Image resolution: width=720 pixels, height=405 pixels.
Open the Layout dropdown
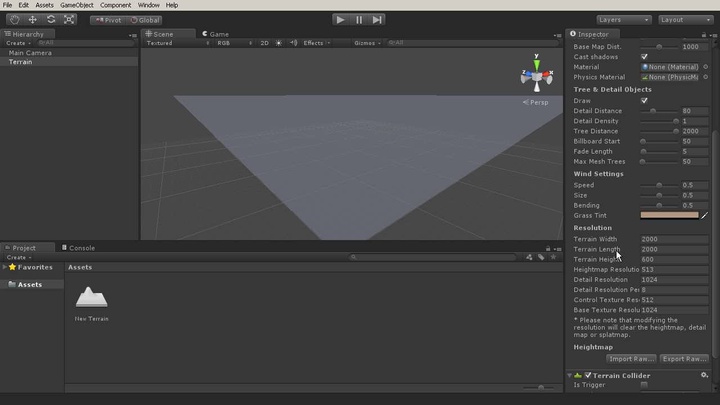pyautogui.click(x=685, y=20)
